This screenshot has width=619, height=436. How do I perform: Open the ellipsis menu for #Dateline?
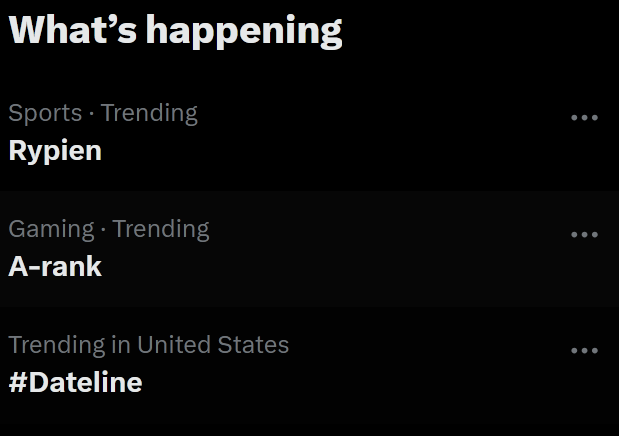584,351
